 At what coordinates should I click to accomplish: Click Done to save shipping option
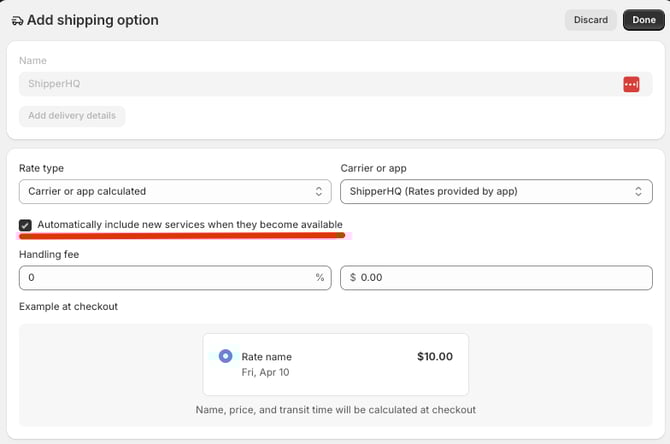[x=643, y=20]
